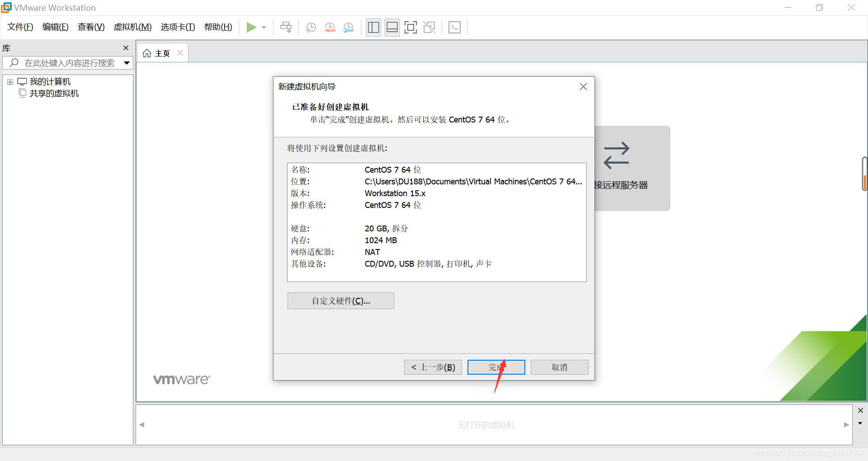Click the green power on play button

[251, 28]
